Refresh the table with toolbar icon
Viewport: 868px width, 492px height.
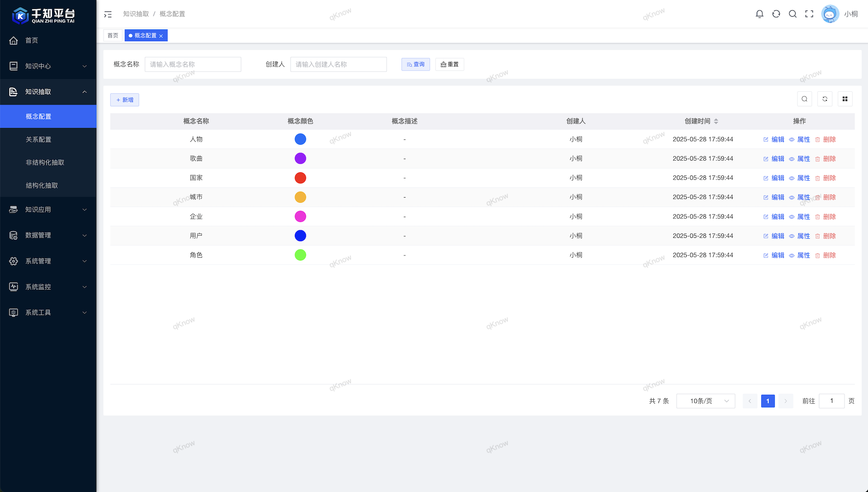(825, 99)
